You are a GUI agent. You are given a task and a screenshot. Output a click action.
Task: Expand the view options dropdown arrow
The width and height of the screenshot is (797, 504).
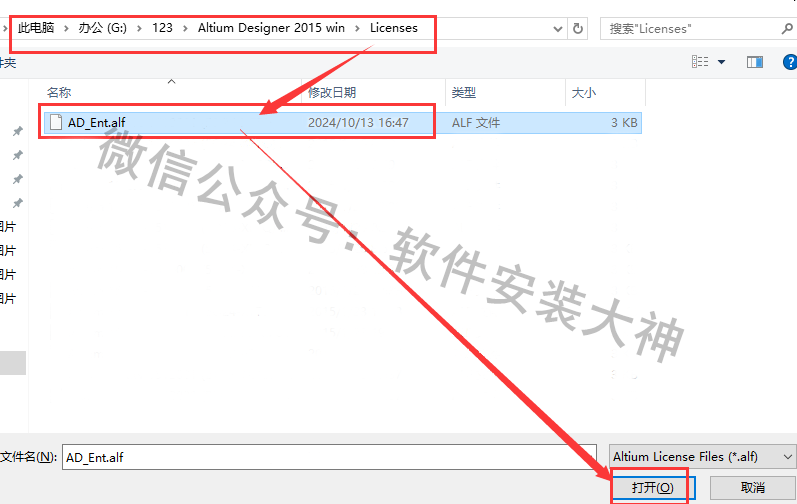(722, 62)
